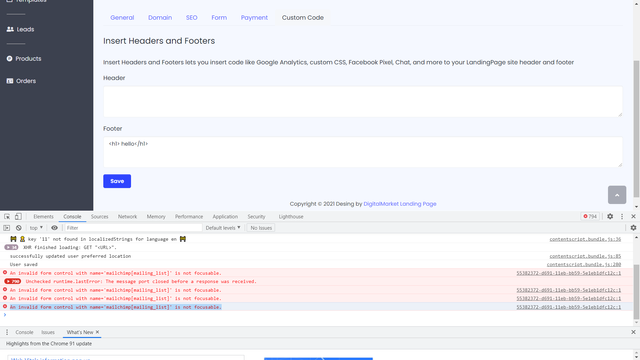Click the Orders sidebar menu label
Viewport: 640px width, 360px height.
tap(26, 81)
